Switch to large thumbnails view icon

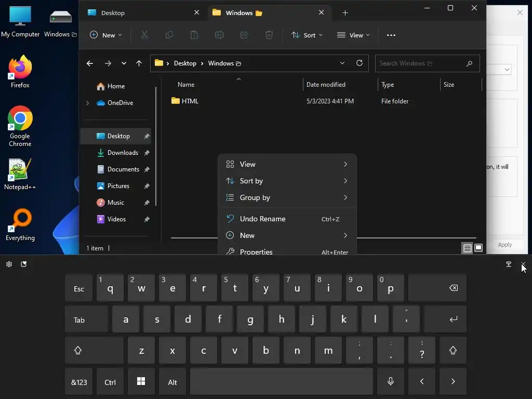[478, 248]
